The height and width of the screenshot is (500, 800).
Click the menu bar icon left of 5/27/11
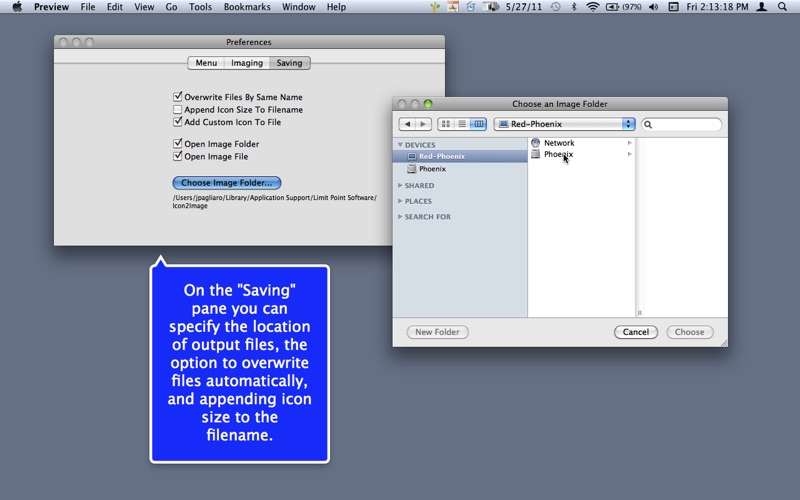(x=490, y=7)
